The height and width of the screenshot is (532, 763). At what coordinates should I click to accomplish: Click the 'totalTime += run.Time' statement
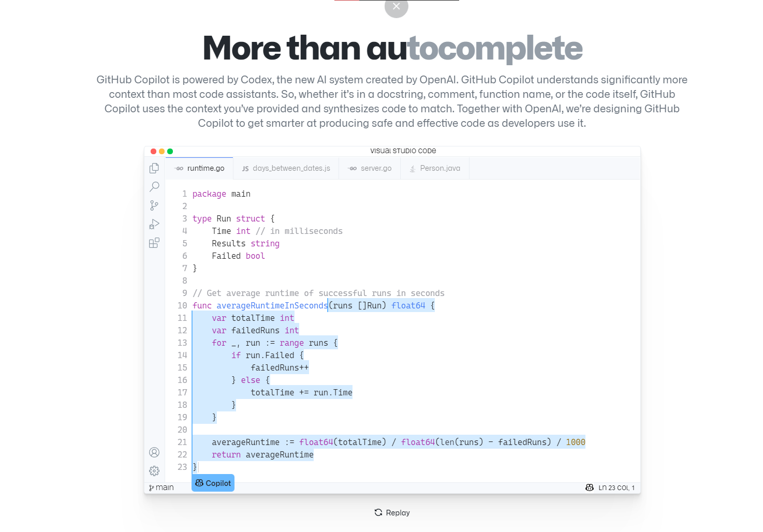[301, 392]
